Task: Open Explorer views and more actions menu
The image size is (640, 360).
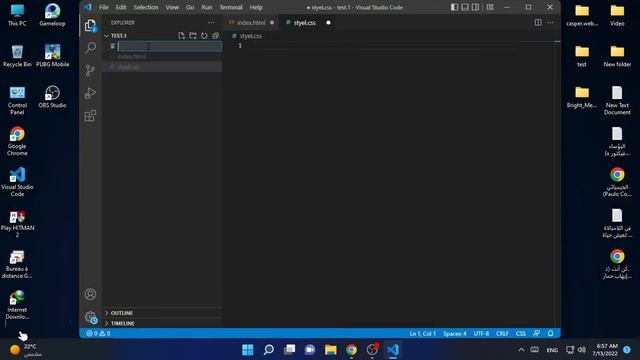Action: [x=211, y=22]
